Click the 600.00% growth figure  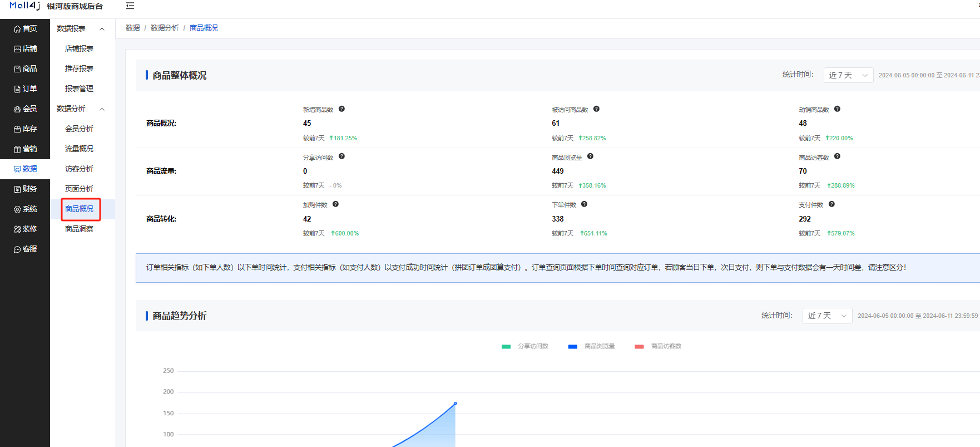pyautogui.click(x=345, y=234)
